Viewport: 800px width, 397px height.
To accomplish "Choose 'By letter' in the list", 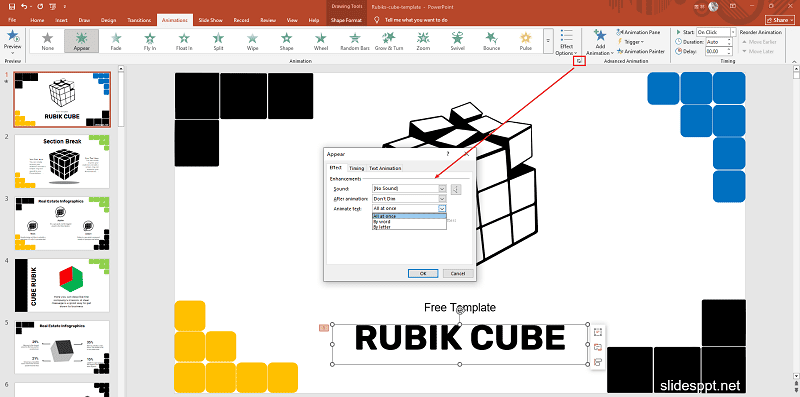I will 409,227.
